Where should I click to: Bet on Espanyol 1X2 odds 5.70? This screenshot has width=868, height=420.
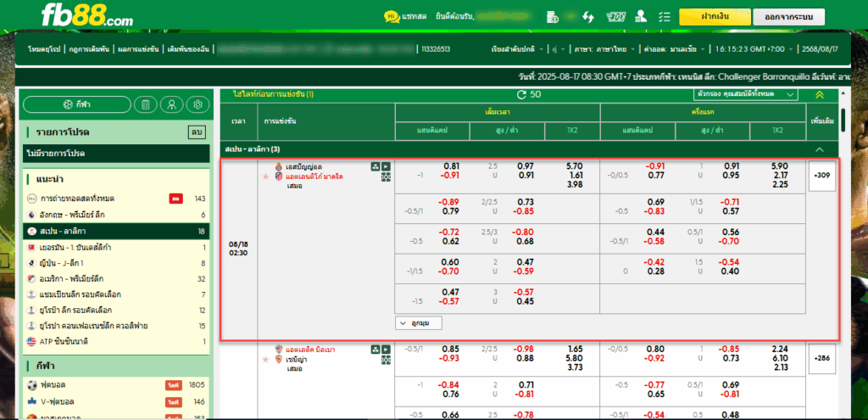coord(575,165)
